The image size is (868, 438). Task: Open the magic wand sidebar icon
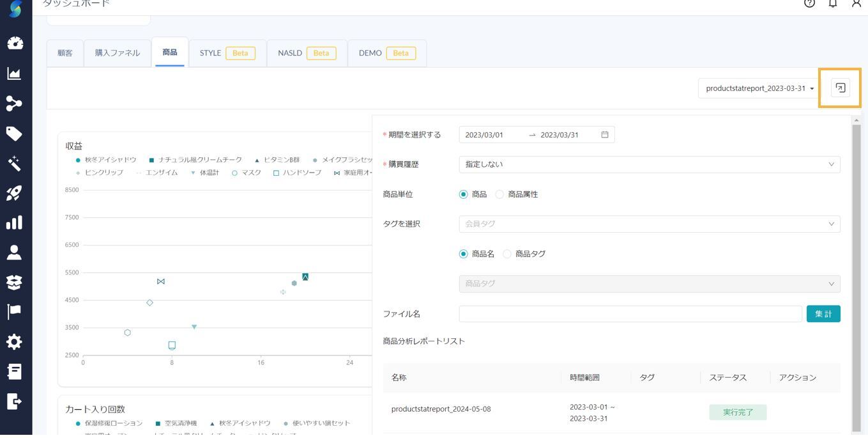coord(14,163)
